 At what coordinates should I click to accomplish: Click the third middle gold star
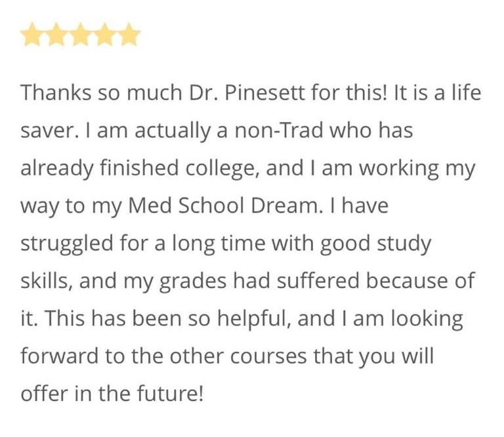80,34
